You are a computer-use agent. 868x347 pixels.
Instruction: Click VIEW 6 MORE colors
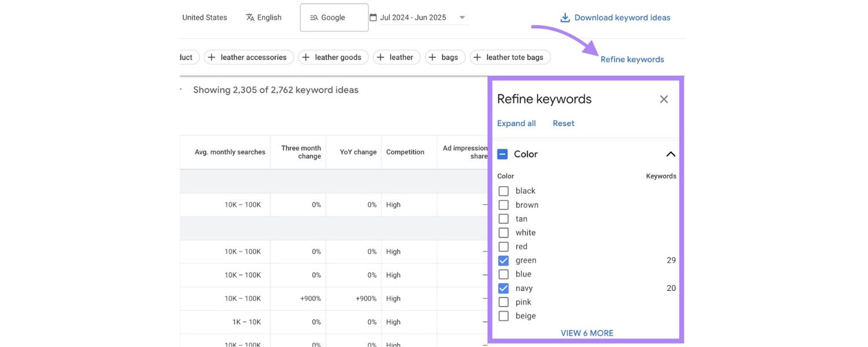point(587,333)
